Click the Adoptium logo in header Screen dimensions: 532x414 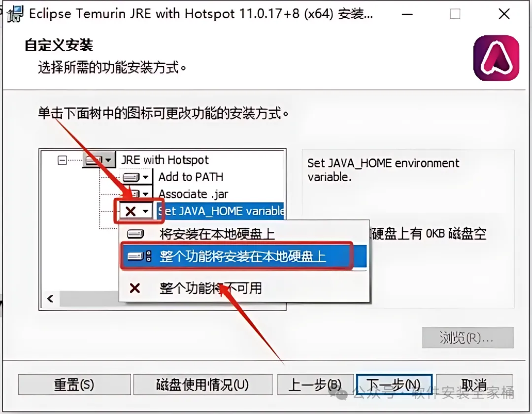point(496,58)
